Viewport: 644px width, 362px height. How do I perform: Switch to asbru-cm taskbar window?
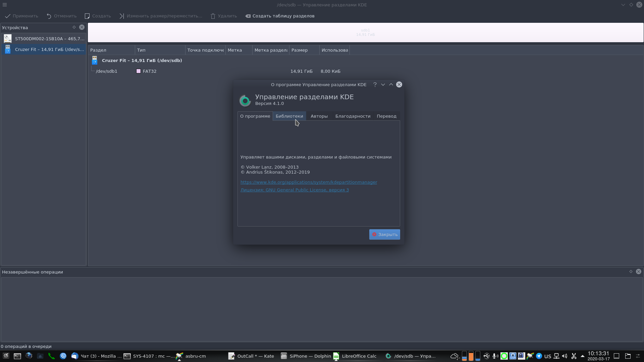(x=201, y=356)
